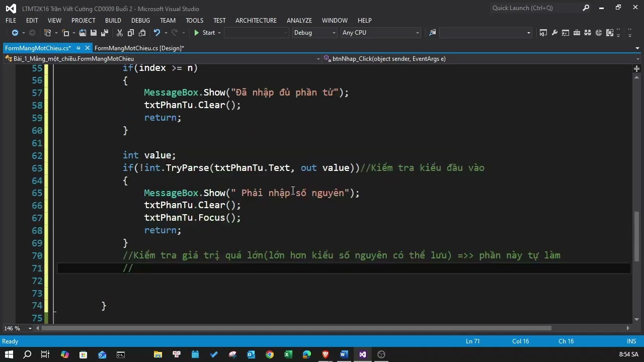Click the Quick Launch search field
This screenshot has height=362, width=644.
pyautogui.click(x=535, y=8)
